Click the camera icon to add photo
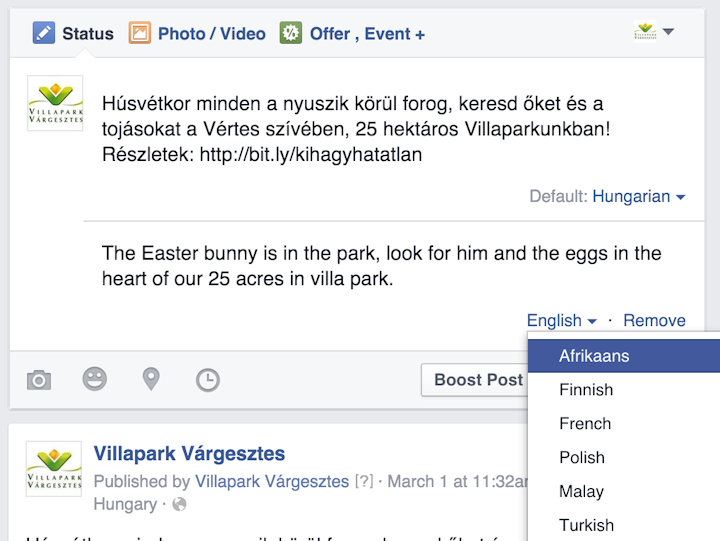The height and width of the screenshot is (541, 720). click(39, 380)
